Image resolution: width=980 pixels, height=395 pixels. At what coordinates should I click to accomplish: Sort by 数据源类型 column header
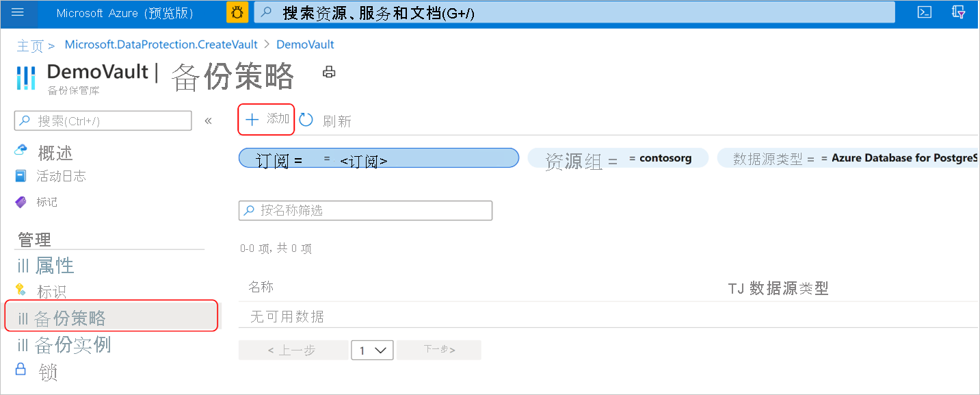point(789,288)
